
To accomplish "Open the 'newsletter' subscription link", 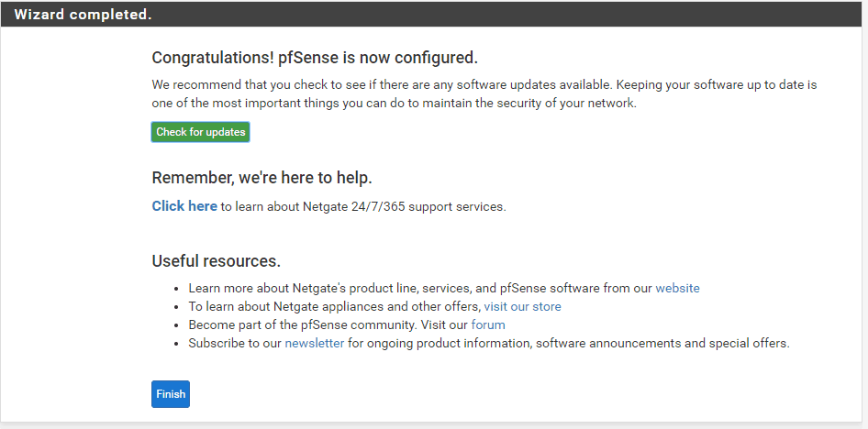I will (315, 343).
